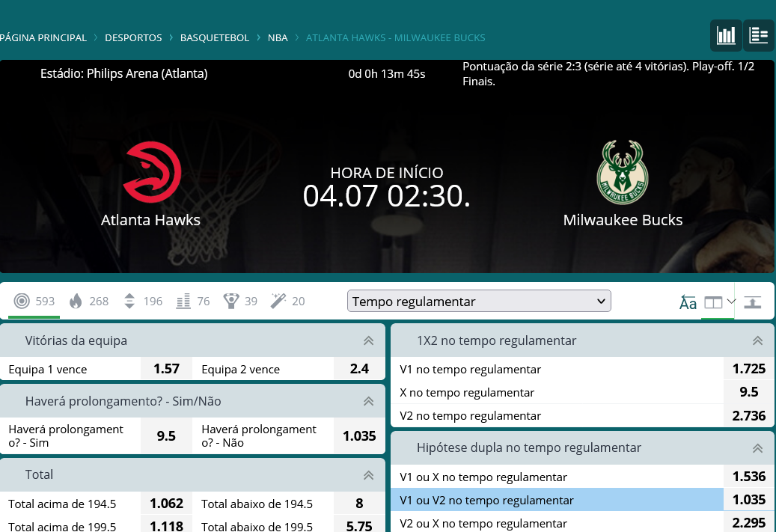Viewport: 776px width, 532px height.
Task: Open the bar chart statistics icon
Action: (x=726, y=36)
